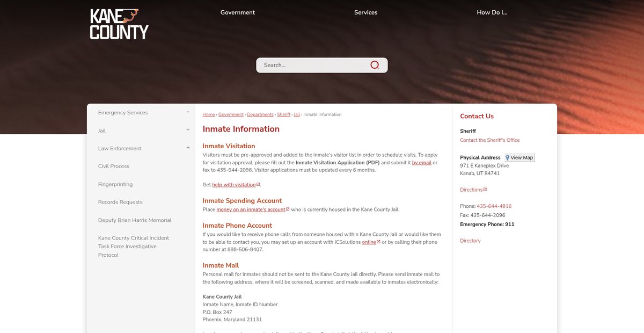Click the by email link
Viewport: 644px width, 333px height.
[421, 162]
